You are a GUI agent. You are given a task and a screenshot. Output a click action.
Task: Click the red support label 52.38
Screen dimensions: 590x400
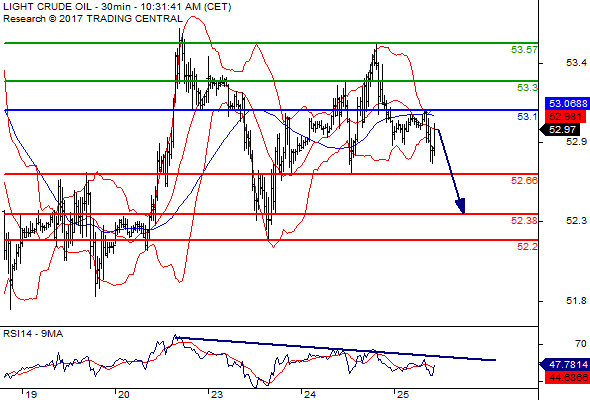point(524,221)
